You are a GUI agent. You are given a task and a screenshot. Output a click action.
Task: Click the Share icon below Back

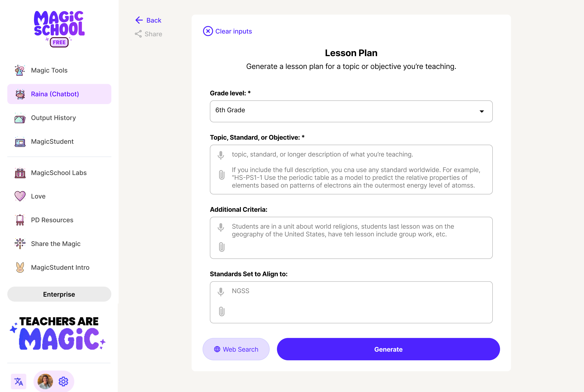tap(138, 34)
